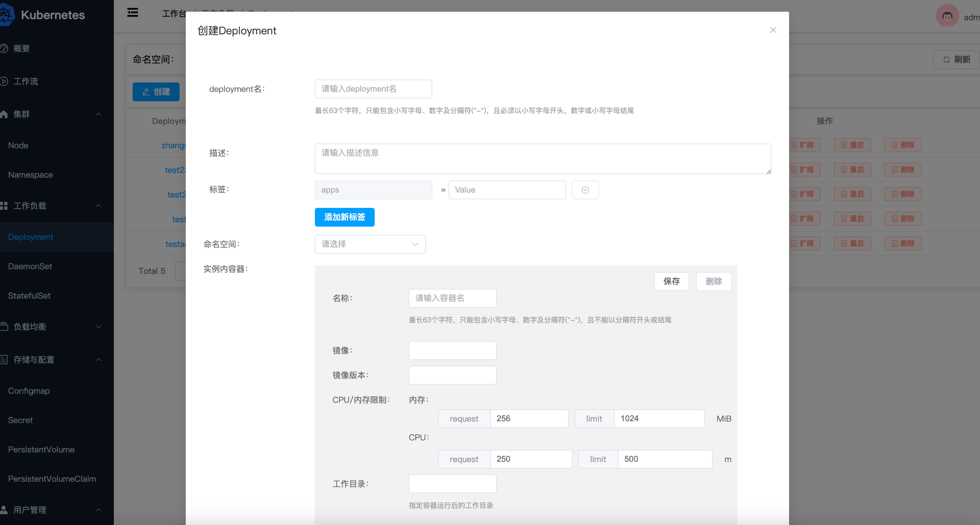Viewport: 980px width, 525px height.
Task: Collapse the 存储与配置 sidebar section
Action: [57, 359]
